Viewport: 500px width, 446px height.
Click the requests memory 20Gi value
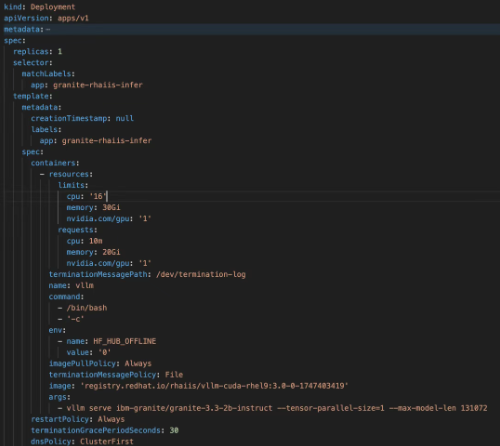(111, 252)
